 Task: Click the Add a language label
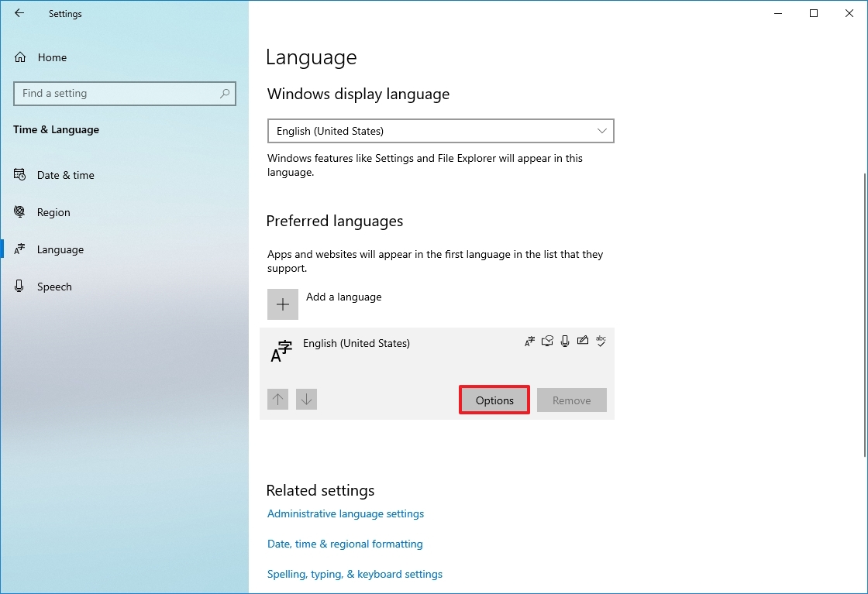click(344, 297)
